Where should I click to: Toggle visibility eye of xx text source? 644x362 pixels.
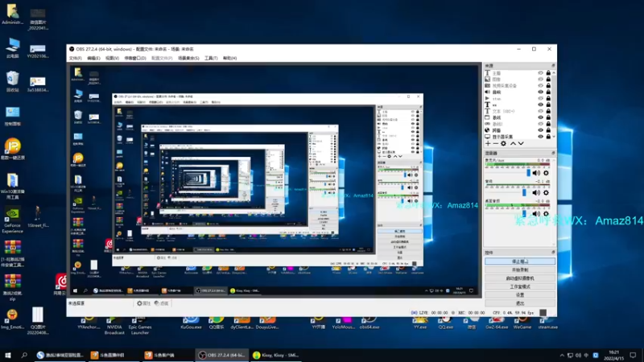tap(540, 105)
